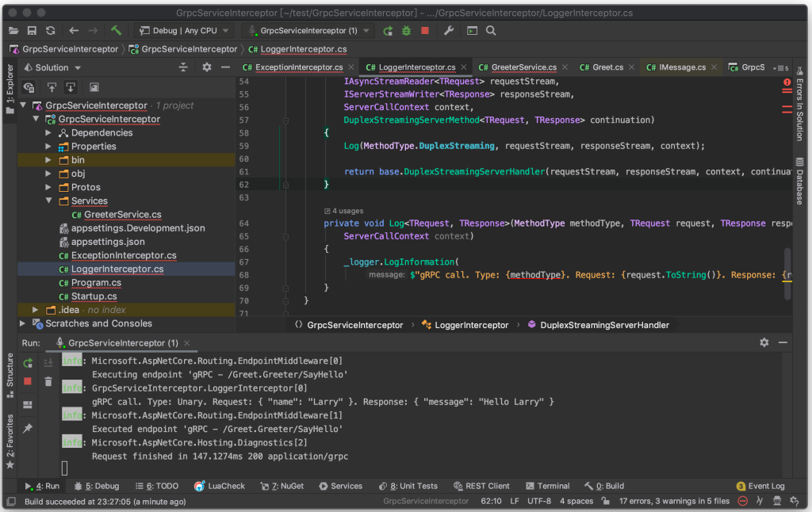Expand the bin folder
The image size is (812, 512).
click(48, 160)
